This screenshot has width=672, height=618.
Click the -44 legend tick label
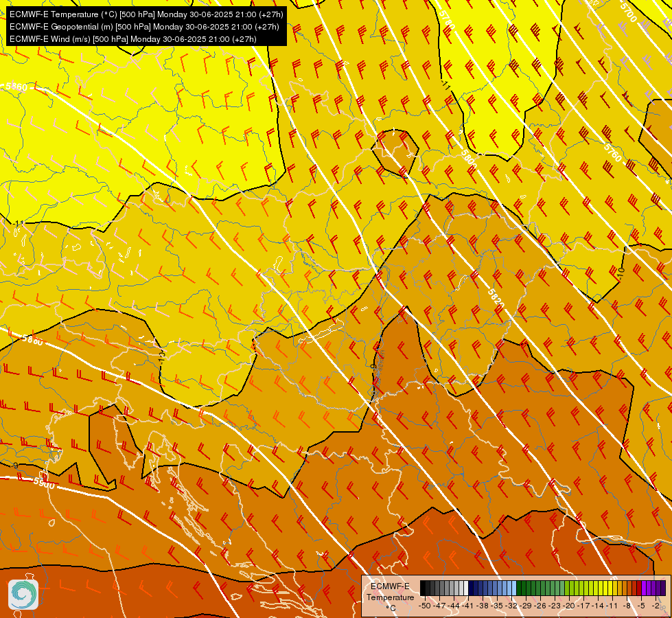click(454, 606)
